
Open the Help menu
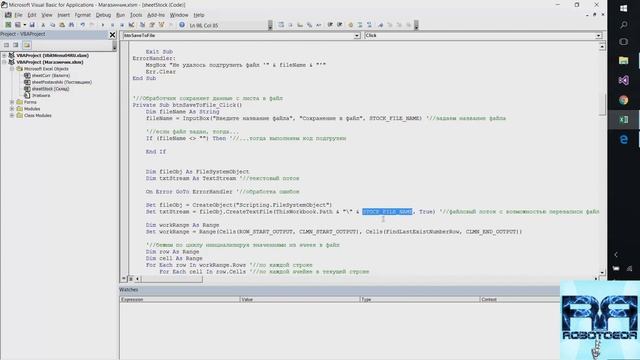pos(199,15)
